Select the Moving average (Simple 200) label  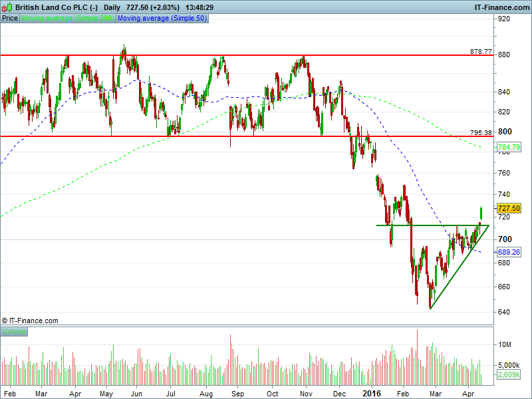click(x=68, y=19)
